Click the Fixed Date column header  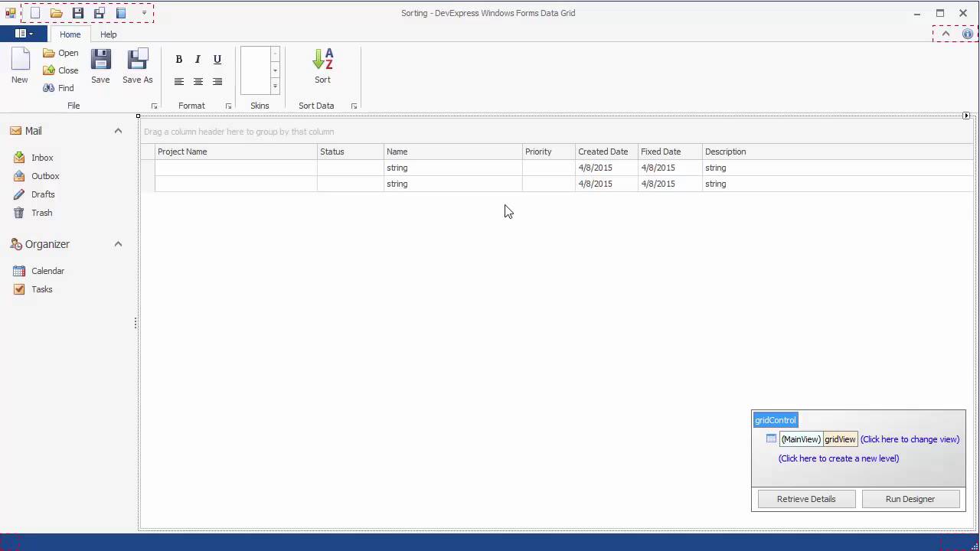[x=670, y=152]
